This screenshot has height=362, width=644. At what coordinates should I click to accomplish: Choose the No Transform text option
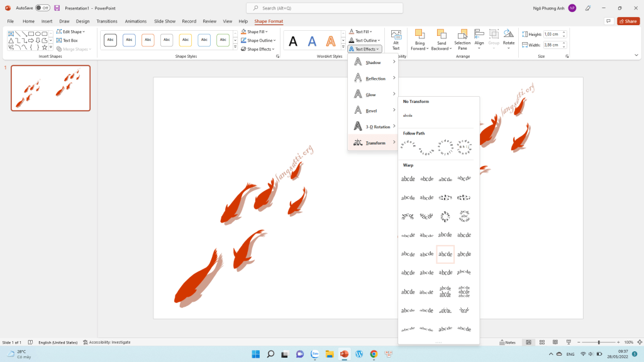point(408,116)
